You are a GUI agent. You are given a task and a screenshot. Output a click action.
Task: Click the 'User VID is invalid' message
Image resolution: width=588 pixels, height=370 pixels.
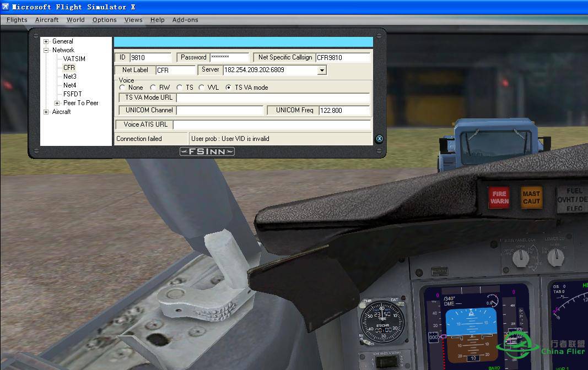[245, 139]
